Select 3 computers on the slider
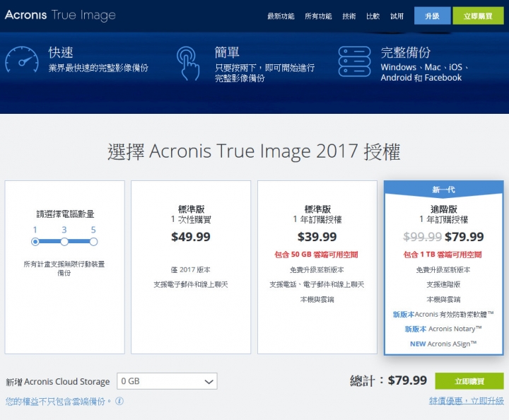Image resolution: width=509 pixels, height=420 pixels. tap(64, 242)
